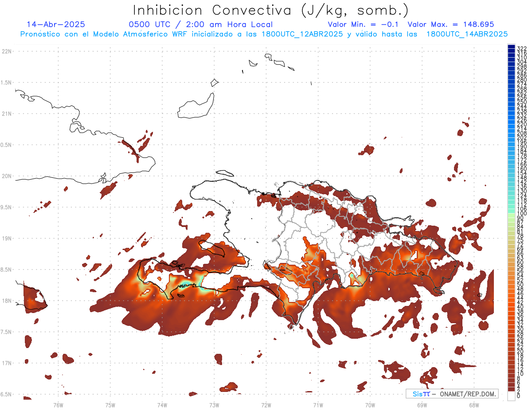The height and width of the screenshot is (411, 532).
Task: Click the "100" value on the color scale
Action: [521, 214]
